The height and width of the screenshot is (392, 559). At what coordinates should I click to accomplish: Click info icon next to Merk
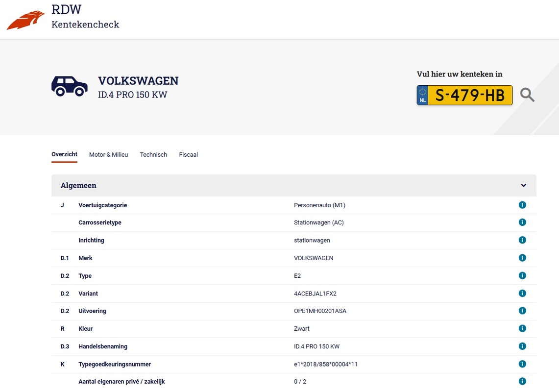[522, 258]
